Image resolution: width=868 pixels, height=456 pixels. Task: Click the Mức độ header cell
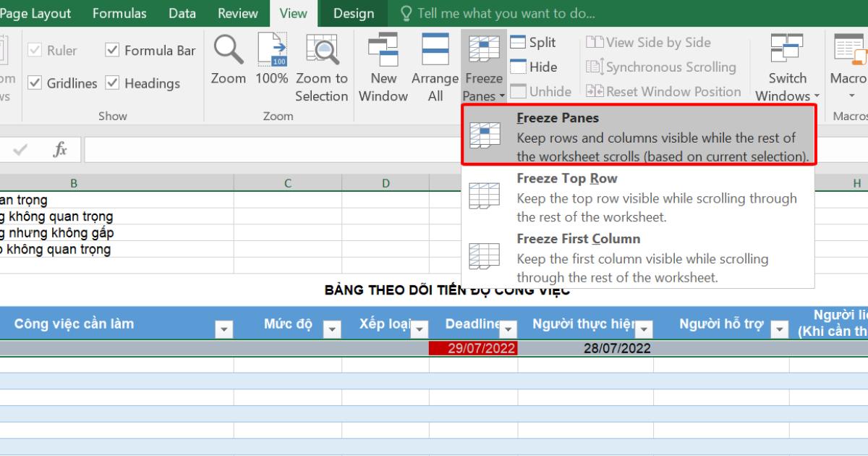[x=288, y=324]
